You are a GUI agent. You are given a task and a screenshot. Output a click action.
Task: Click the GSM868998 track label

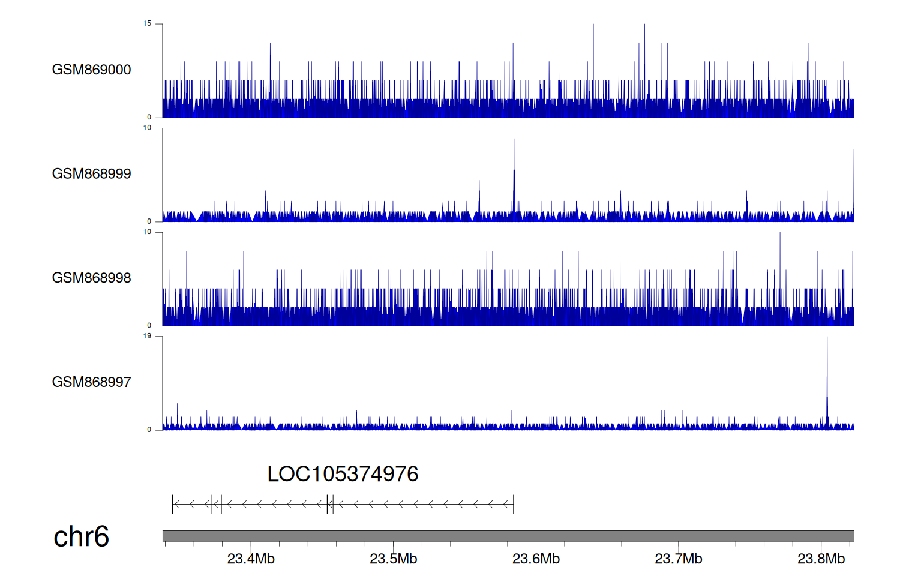coord(91,278)
